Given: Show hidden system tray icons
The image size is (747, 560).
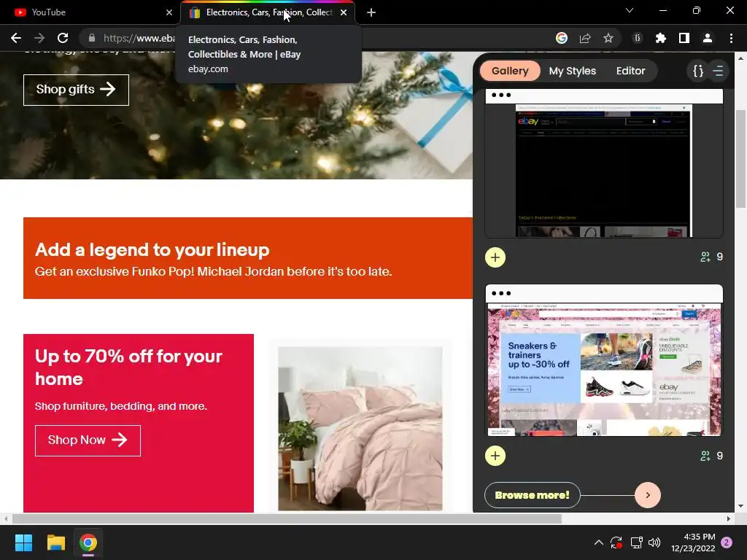Looking at the screenshot, I should (x=598, y=542).
